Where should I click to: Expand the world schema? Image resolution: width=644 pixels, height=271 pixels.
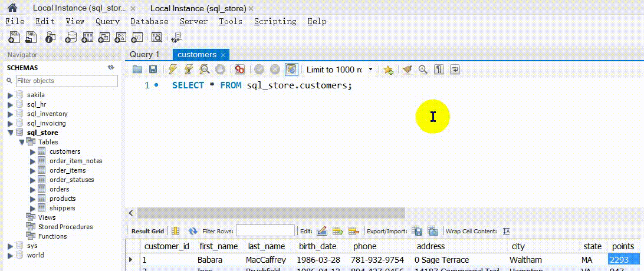point(11,256)
